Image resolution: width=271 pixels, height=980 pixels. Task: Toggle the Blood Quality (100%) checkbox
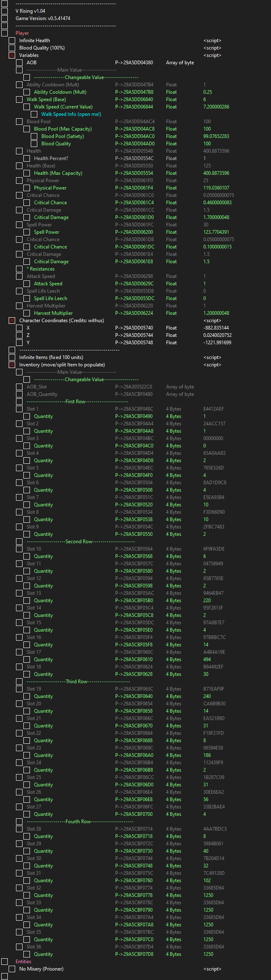tap(12, 48)
